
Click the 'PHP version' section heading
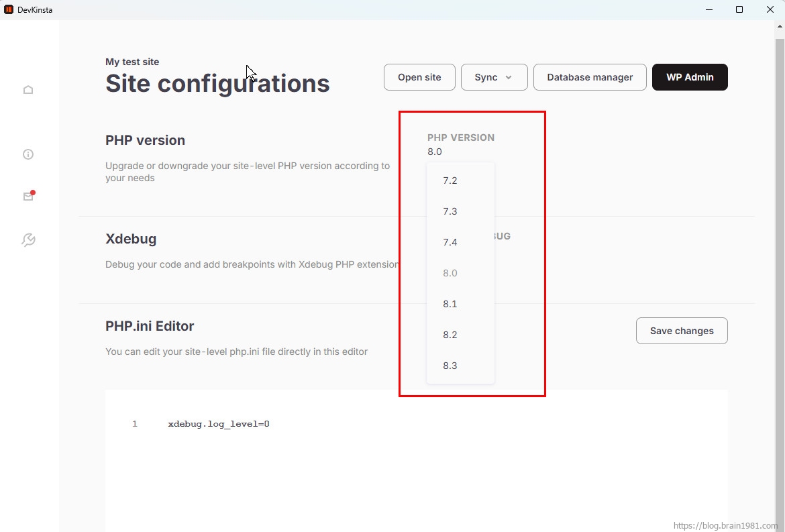(145, 140)
